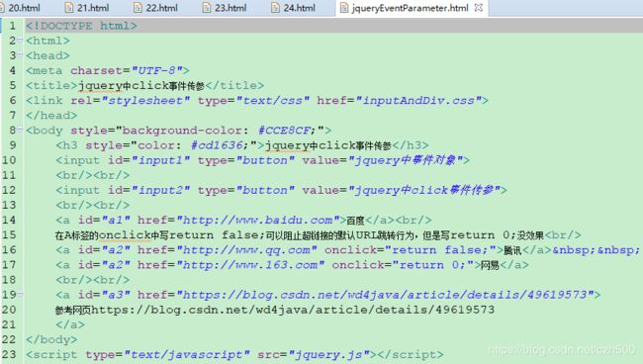Screen dimensions: 643x364
Task: Click the "a1" id value
Action: point(116,221)
